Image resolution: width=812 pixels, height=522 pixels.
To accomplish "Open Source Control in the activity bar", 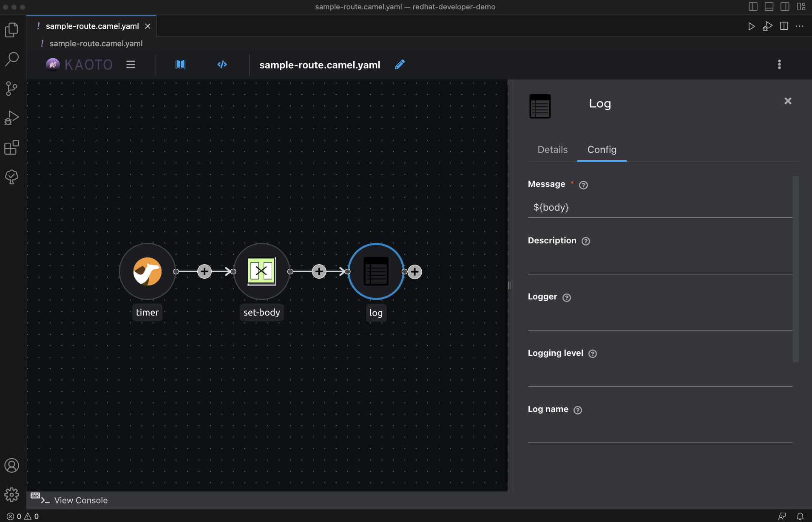I will point(11,88).
